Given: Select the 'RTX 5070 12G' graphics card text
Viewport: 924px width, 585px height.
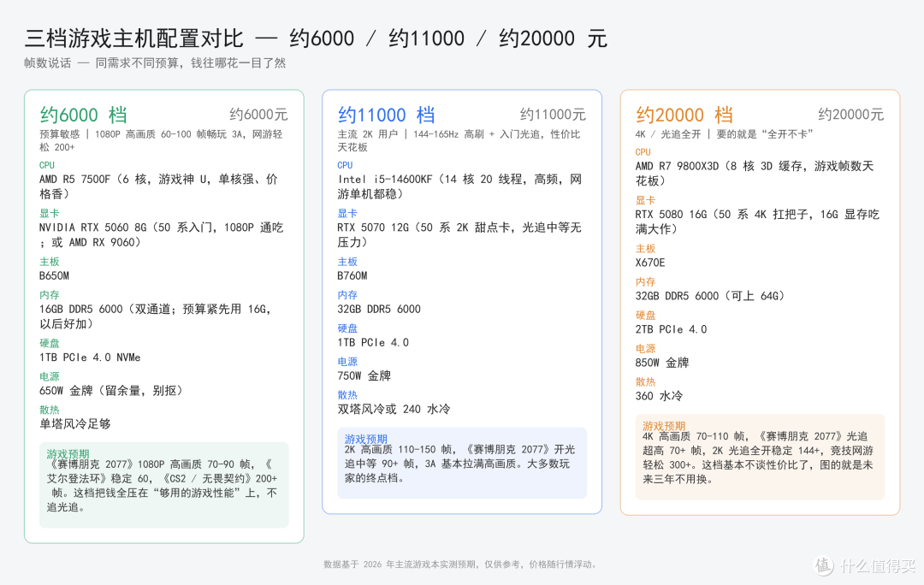Looking at the screenshot, I should tap(459, 234).
